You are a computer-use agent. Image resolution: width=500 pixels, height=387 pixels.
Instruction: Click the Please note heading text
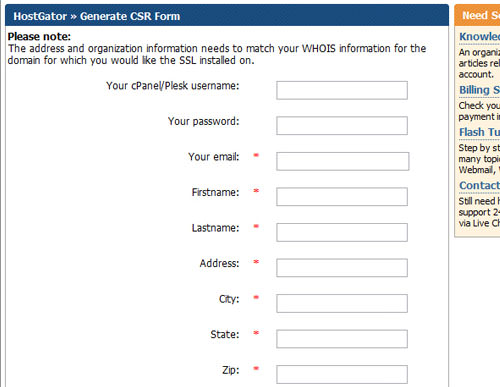coord(39,36)
